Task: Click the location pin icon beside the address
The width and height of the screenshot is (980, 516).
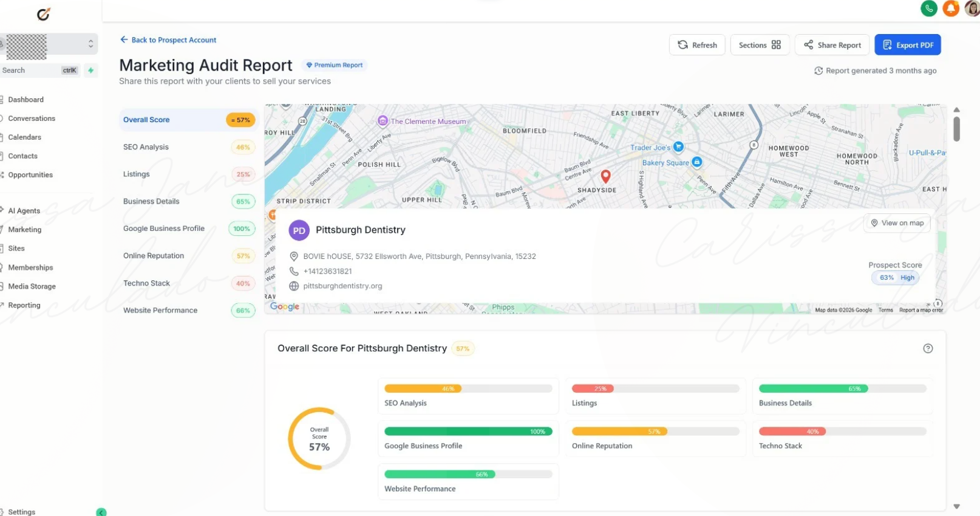Action: (x=294, y=256)
